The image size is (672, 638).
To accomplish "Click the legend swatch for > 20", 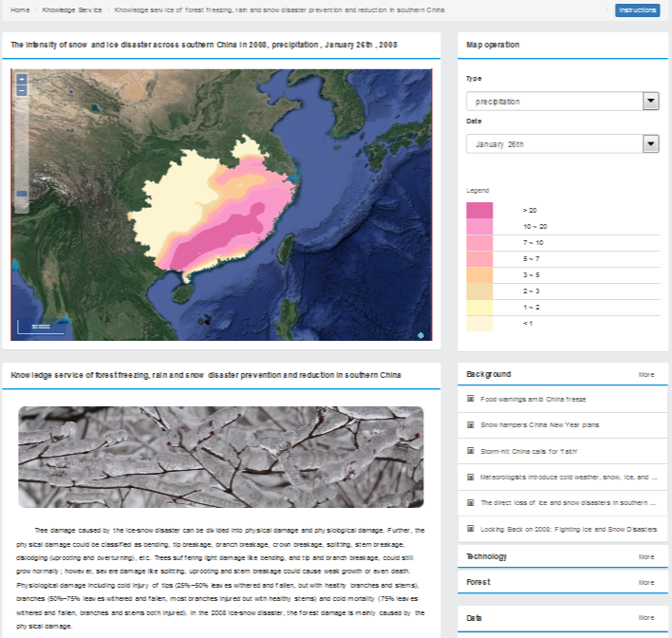I will 479,211.
